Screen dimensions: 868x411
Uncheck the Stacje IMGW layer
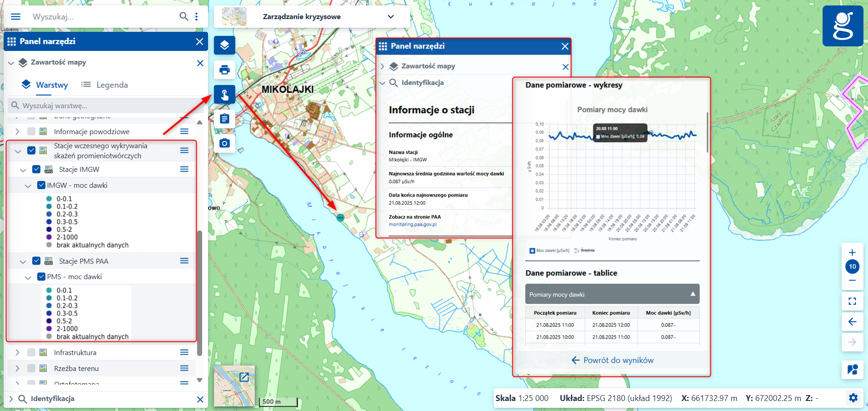coord(36,169)
